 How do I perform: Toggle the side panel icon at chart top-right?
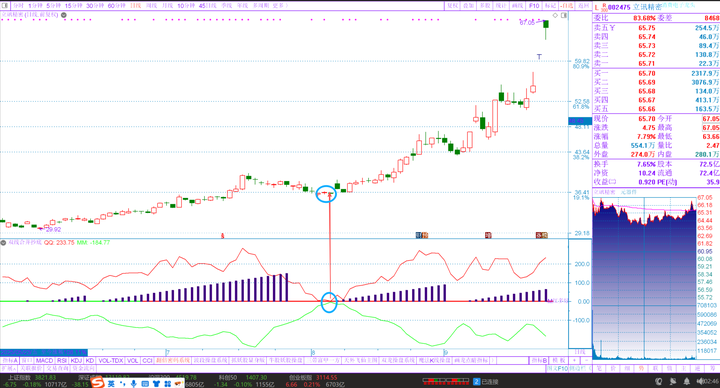[564, 15]
